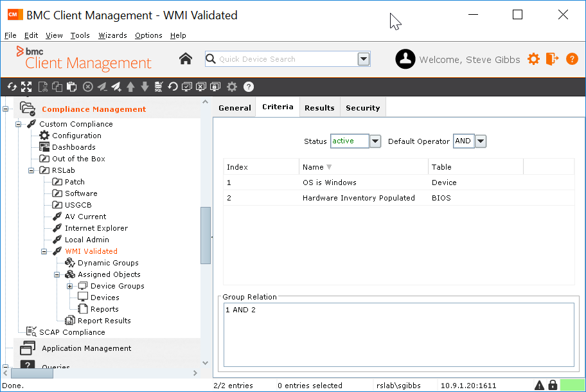Click the down arrow toolbar icon

[x=145, y=87]
